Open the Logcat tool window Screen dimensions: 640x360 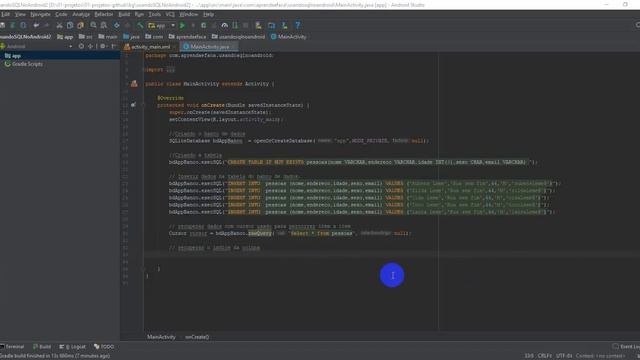[x=73, y=347]
